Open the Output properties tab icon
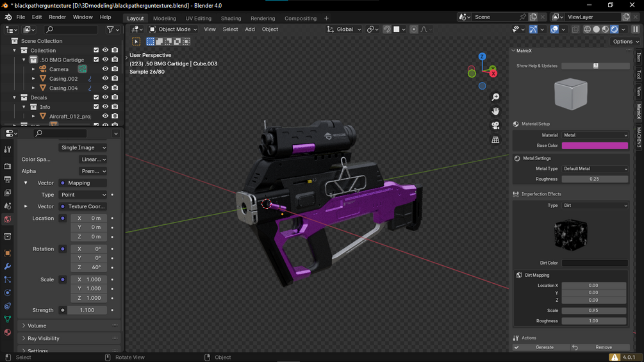The height and width of the screenshot is (362, 644). point(8,179)
